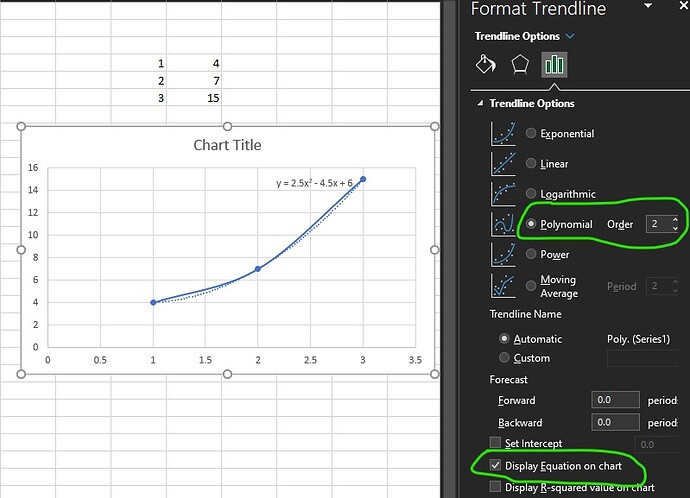Click the Poly. (Series1) automatic name text
Screen dimensions: 690x498
pos(639,339)
